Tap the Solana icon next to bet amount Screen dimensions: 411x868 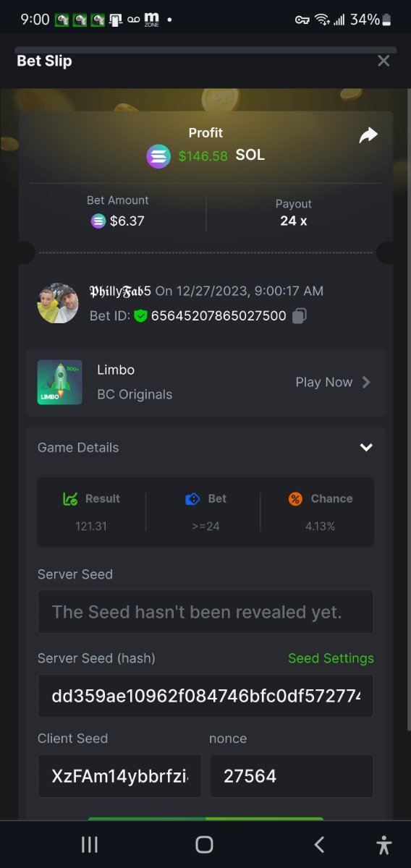(x=98, y=221)
